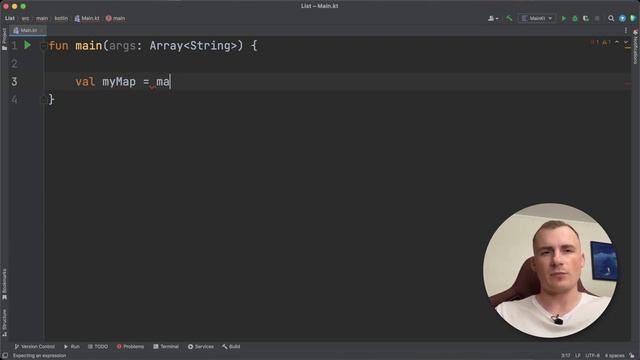This screenshot has height=360, width=640.
Task: Click the blue IDE updates icon
Action: (622, 18)
